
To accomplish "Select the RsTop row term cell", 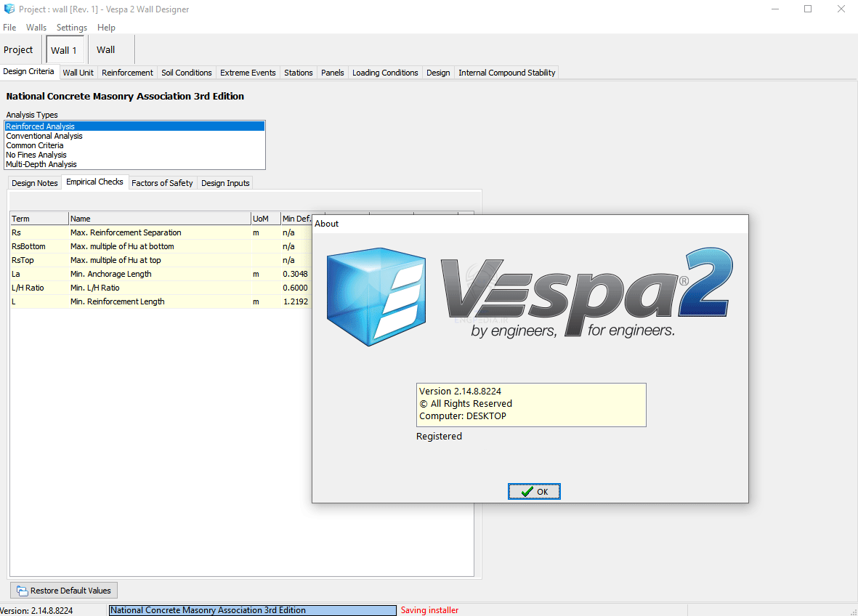I will 39,260.
